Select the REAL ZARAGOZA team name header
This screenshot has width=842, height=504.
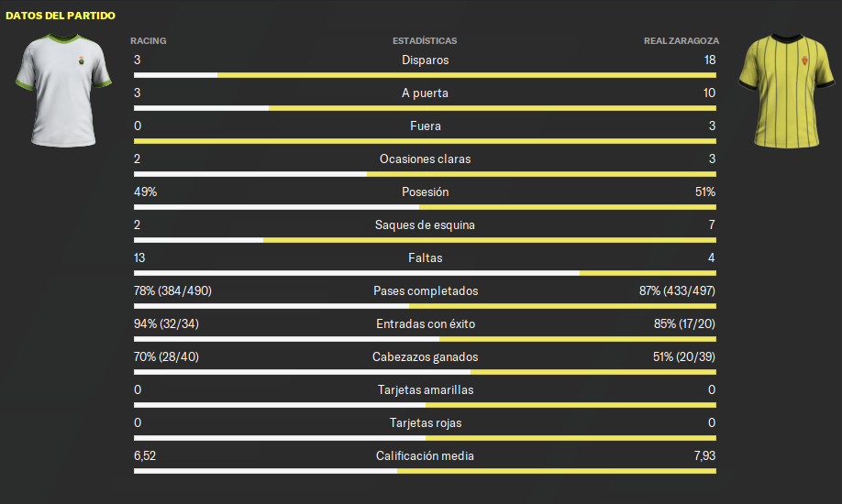[x=681, y=41]
